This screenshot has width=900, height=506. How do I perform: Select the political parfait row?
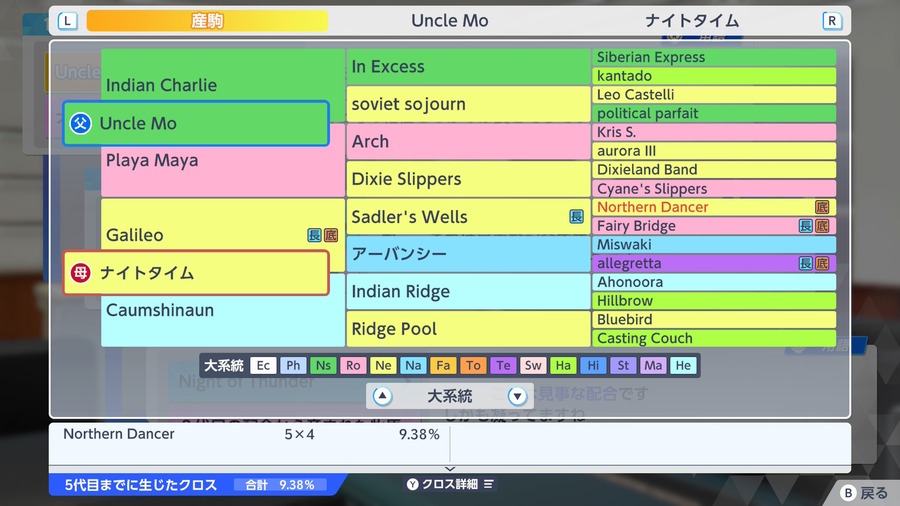point(714,114)
